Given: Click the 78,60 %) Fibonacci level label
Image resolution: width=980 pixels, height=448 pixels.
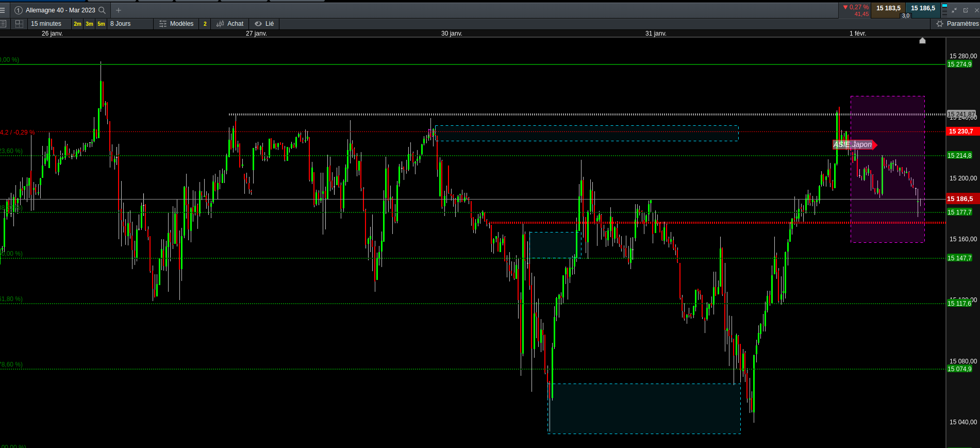Looking at the screenshot, I should click(x=11, y=364).
